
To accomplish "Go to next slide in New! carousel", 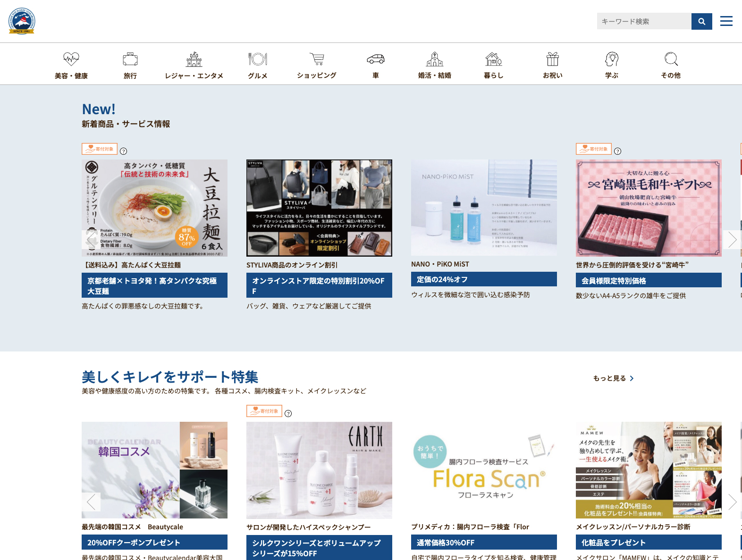I will [732, 240].
